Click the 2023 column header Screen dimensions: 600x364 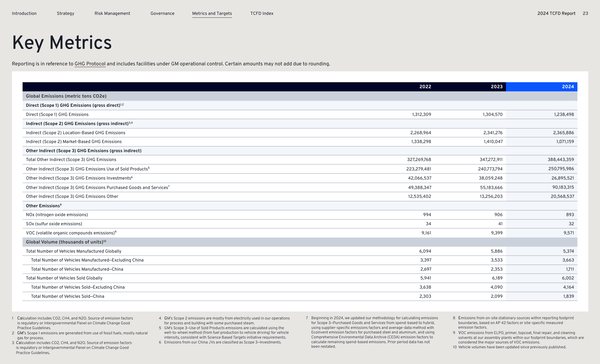pos(497,87)
